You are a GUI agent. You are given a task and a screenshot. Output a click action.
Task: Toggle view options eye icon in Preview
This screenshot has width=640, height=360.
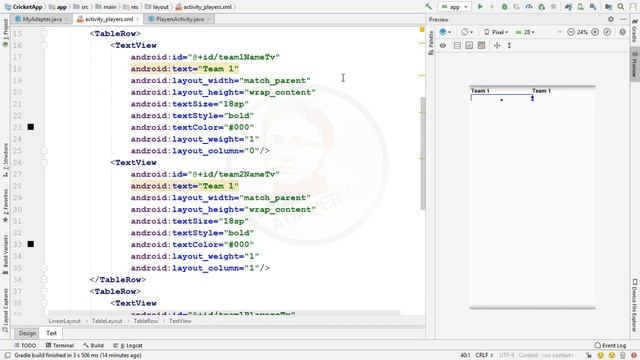443,45
